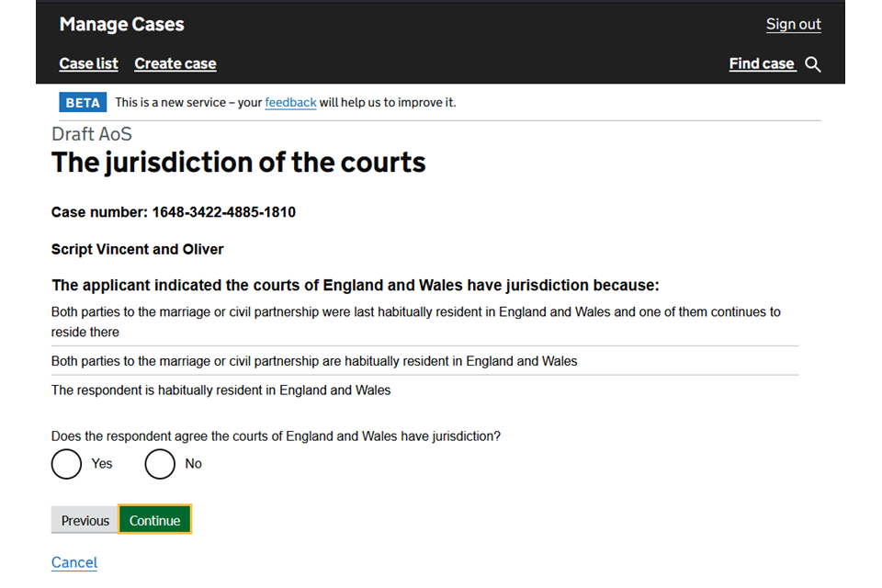Open the Find case link
The width and height of the screenshot is (882, 588).
tap(761, 64)
